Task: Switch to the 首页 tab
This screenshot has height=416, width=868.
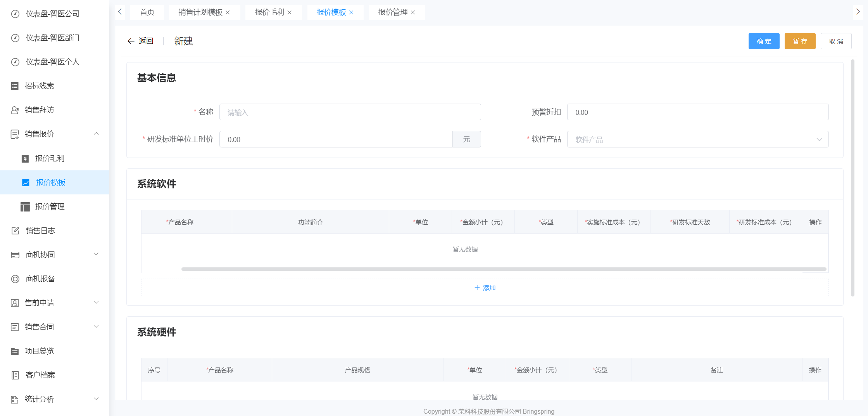Action: tap(147, 12)
